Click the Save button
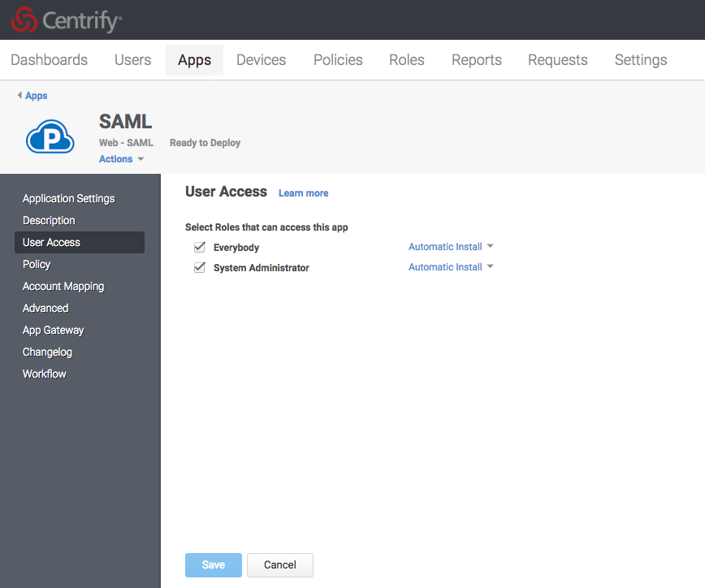Screen dimensions: 705x588 [x=214, y=564]
